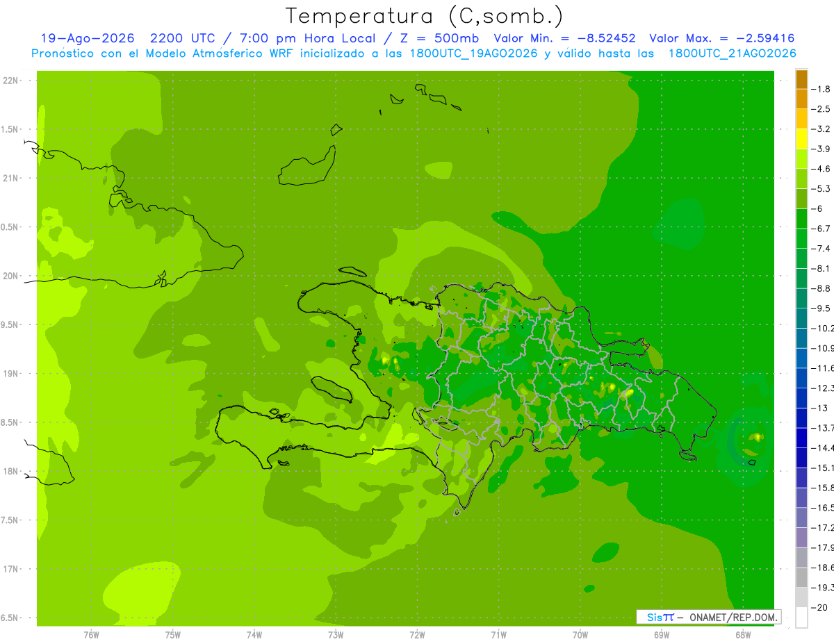This screenshot has height=644, width=834.
Task: Click the 'Valor Max. = -2.59416' readout
Action: [721, 38]
